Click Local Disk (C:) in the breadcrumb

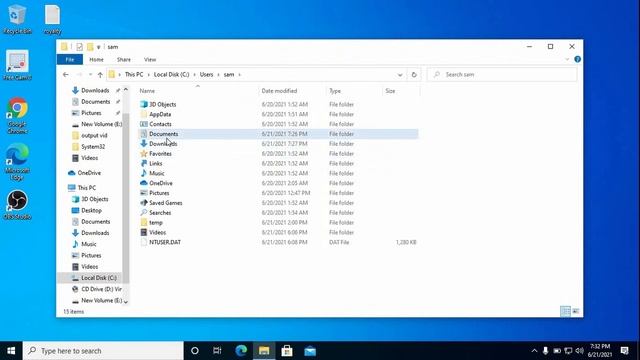coord(171,75)
